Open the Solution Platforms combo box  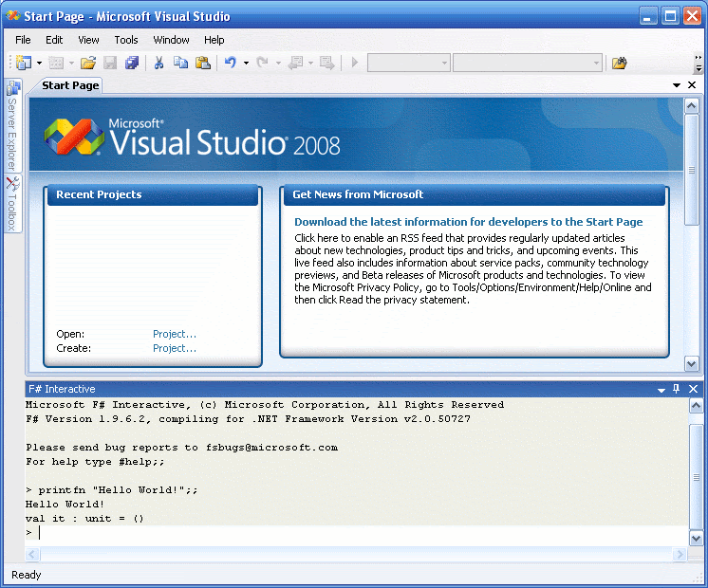coord(528,63)
